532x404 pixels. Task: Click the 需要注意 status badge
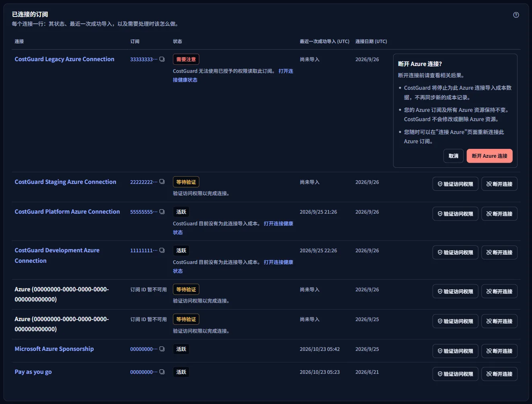[186, 59]
